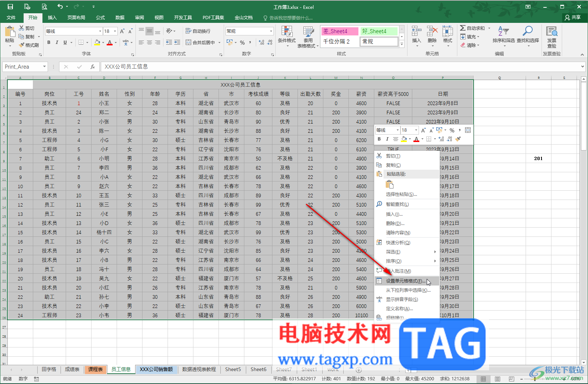This screenshot has width=588, height=384.
Task: Click the vertical scrollbar down arrow
Action: click(584, 363)
